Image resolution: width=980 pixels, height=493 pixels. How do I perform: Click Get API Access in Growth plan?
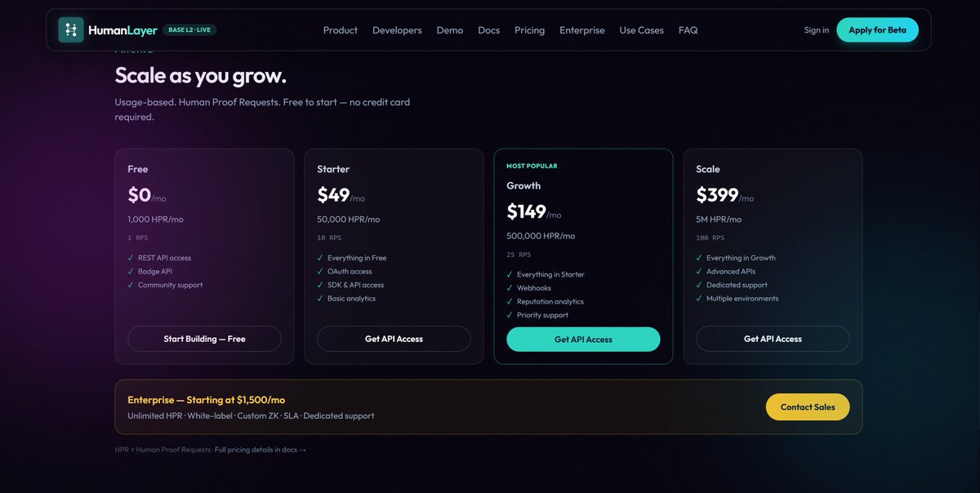coord(583,340)
